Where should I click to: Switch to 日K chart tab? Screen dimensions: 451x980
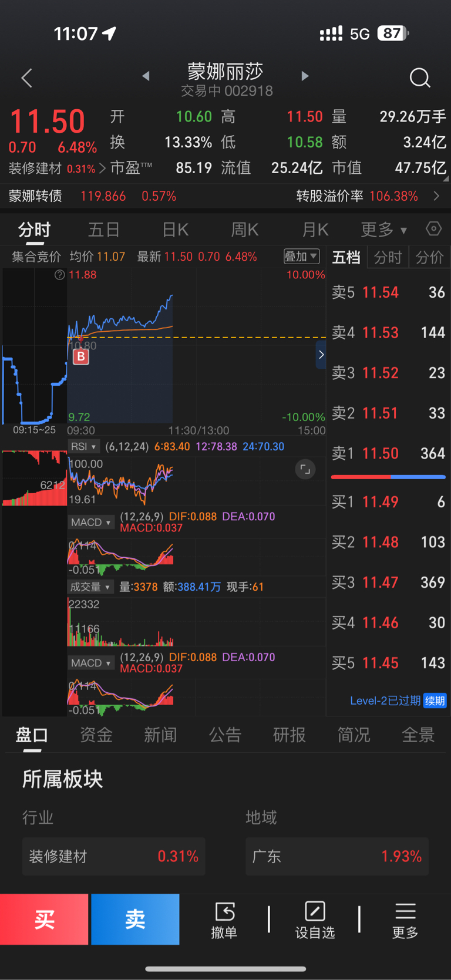(x=175, y=230)
